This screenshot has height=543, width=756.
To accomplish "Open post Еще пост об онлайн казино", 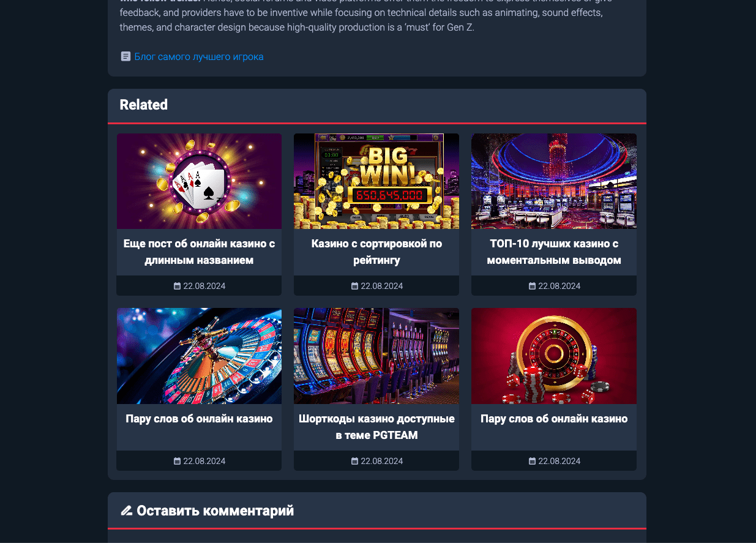I will click(199, 252).
